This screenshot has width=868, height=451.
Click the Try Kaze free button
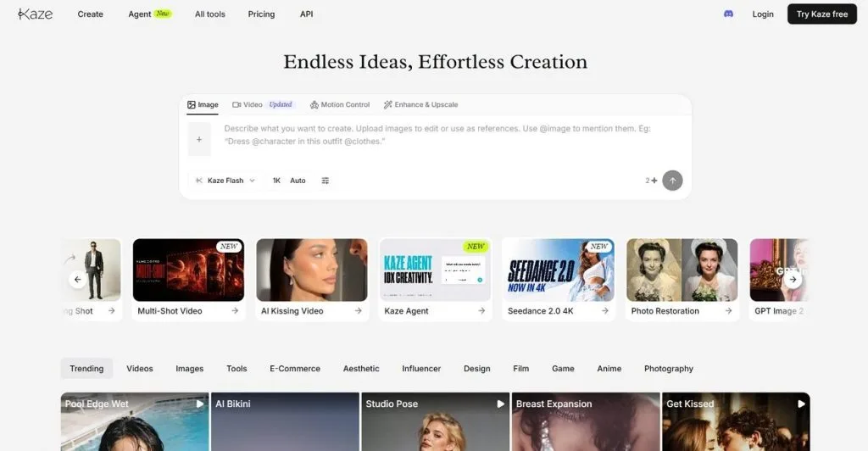coord(822,14)
